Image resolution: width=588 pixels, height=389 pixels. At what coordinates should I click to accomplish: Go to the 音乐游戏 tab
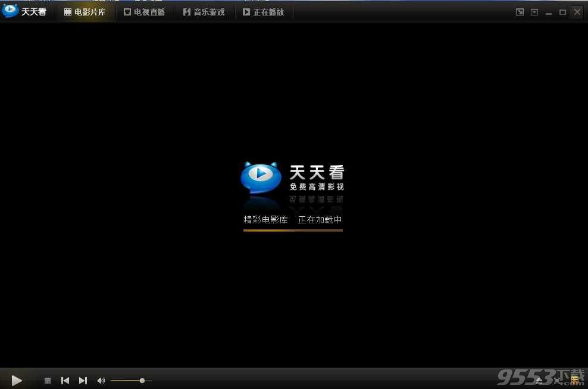pyautogui.click(x=204, y=12)
